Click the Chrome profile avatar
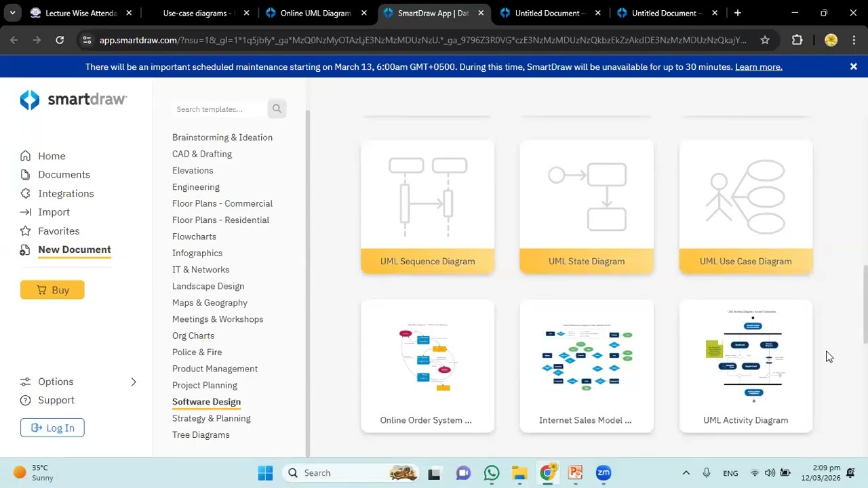The width and height of the screenshot is (868, 488). 831,40
